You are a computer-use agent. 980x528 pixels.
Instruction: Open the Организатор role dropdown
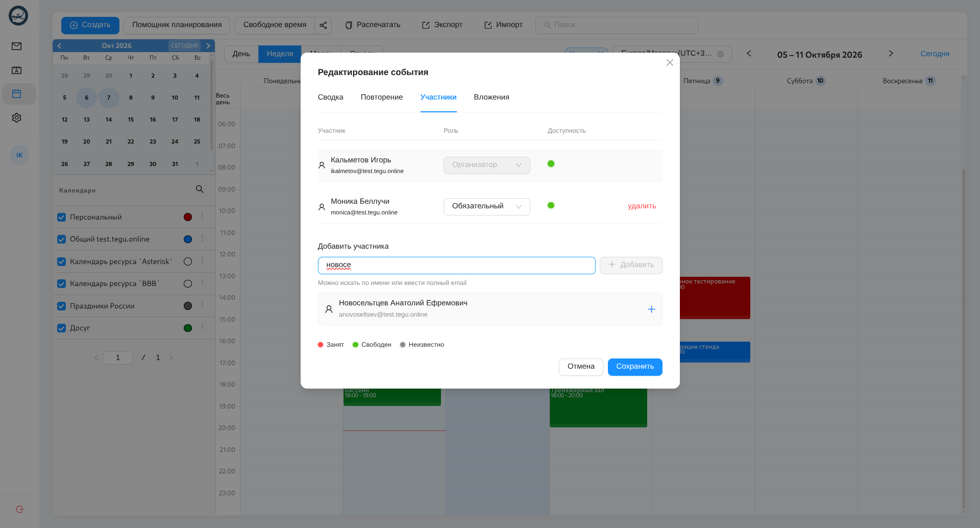tap(487, 165)
